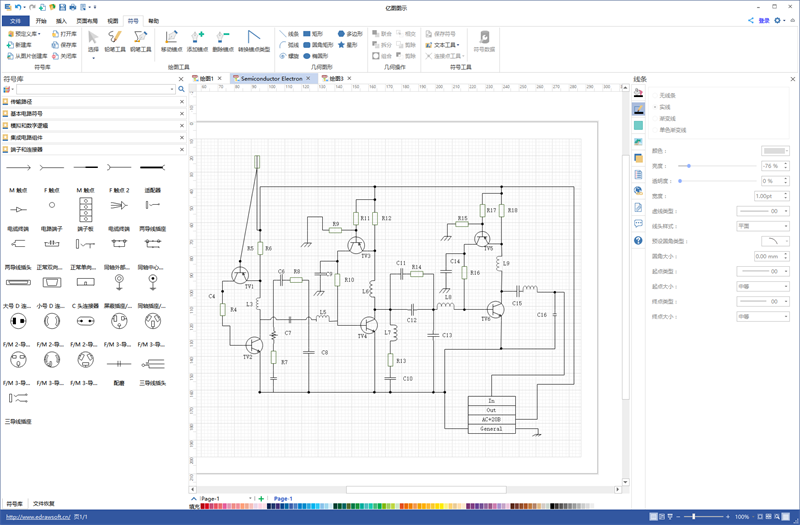This screenshot has height=525, width=800.
Task: Open the 终点大小 end size dropdown
Action: point(763,317)
